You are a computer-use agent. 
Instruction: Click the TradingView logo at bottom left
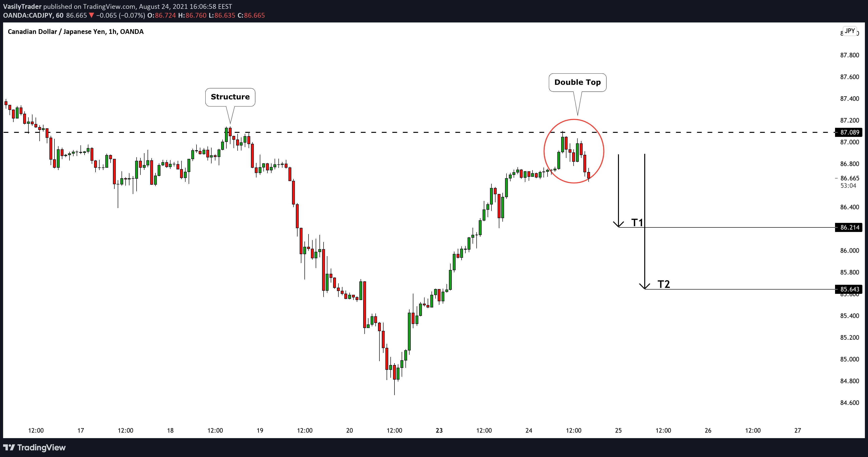34,447
